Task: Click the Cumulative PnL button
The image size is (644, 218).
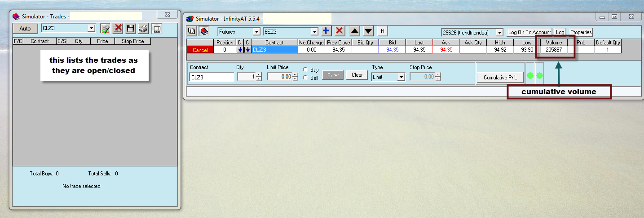Action: tap(500, 78)
